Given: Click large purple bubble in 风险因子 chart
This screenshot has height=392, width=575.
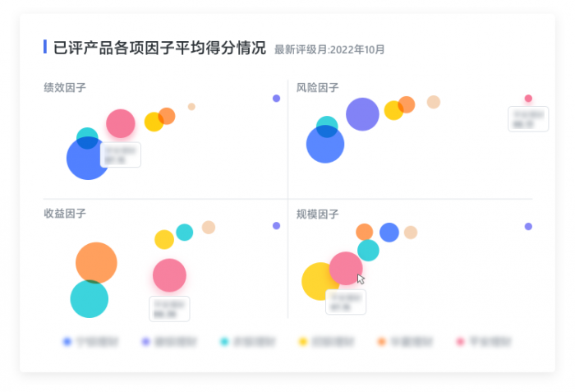Looking at the screenshot, I should [362, 114].
